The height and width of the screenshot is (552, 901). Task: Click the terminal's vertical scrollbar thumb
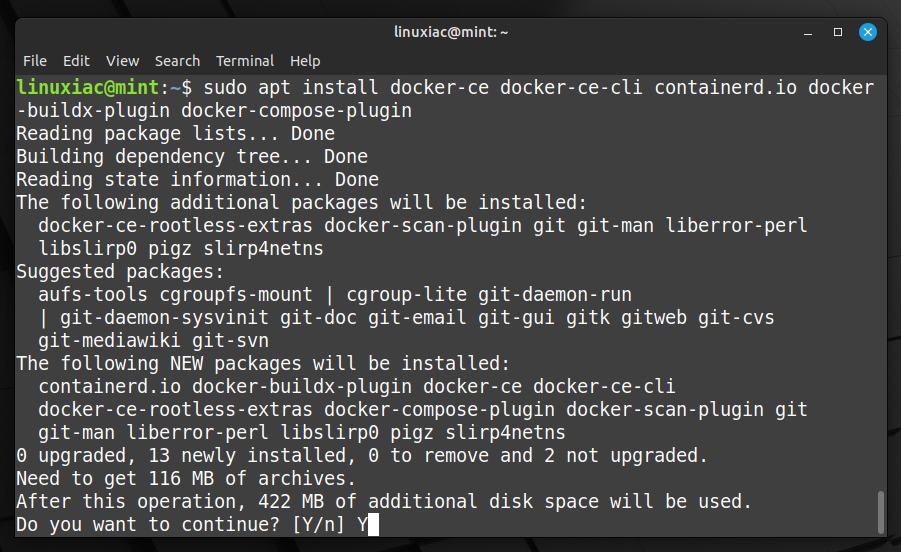881,512
